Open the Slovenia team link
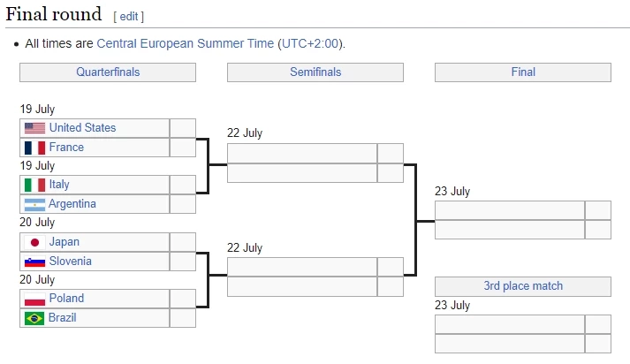 70,262
